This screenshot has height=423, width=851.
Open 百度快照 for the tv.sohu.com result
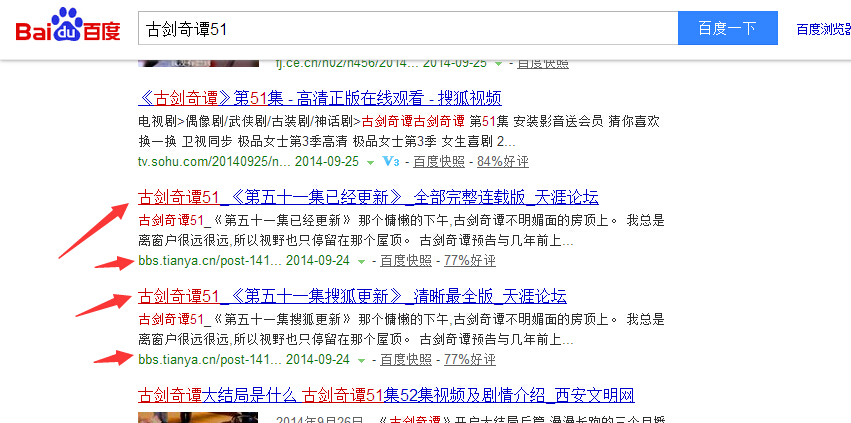pos(439,161)
